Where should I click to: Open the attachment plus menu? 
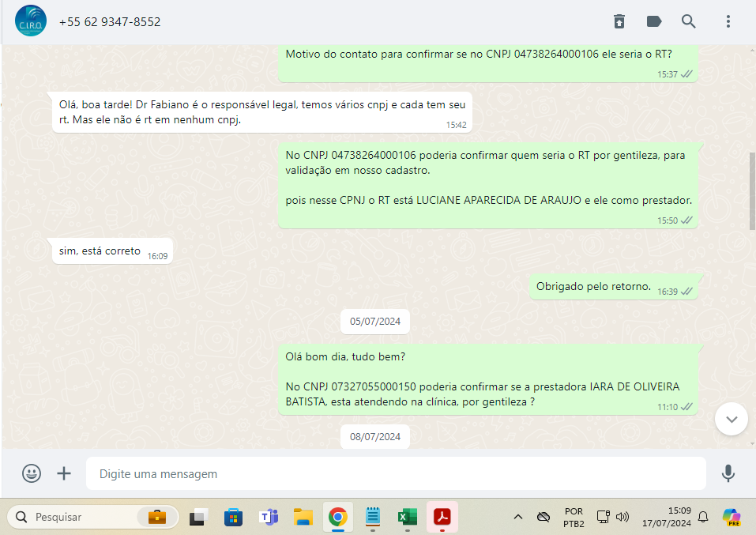click(64, 473)
